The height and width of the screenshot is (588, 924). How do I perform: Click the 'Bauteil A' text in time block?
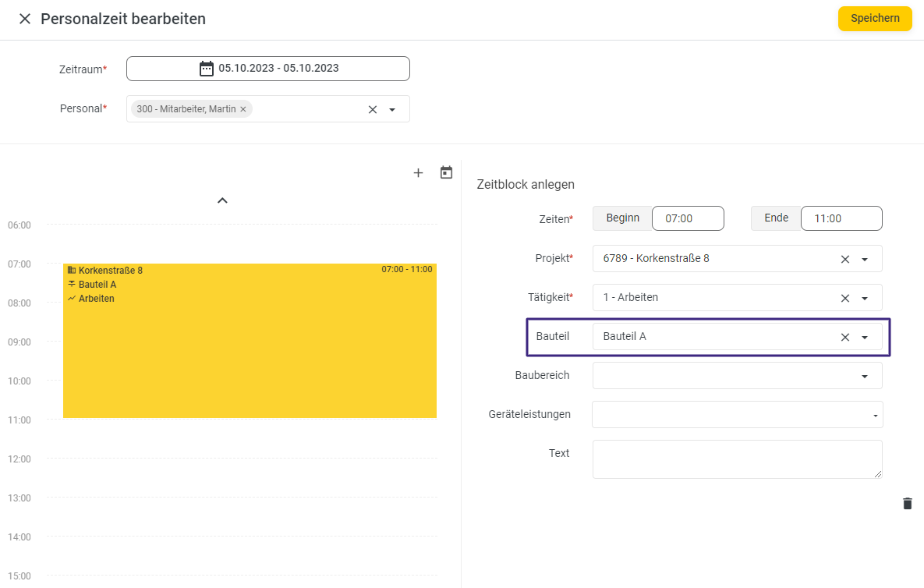[x=97, y=285]
